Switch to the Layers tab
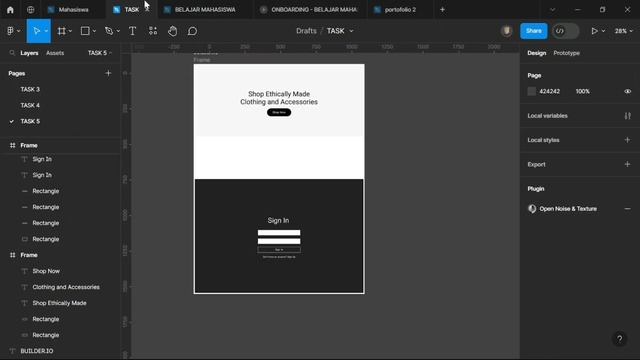 (29, 53)
